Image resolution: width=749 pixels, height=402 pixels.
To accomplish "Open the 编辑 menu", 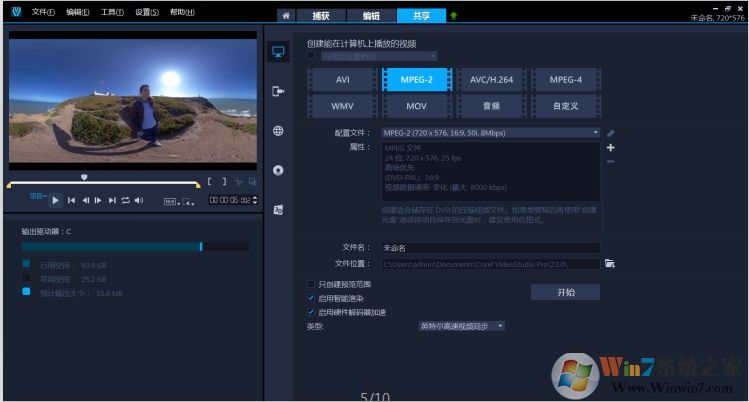I will coord(77,12).
